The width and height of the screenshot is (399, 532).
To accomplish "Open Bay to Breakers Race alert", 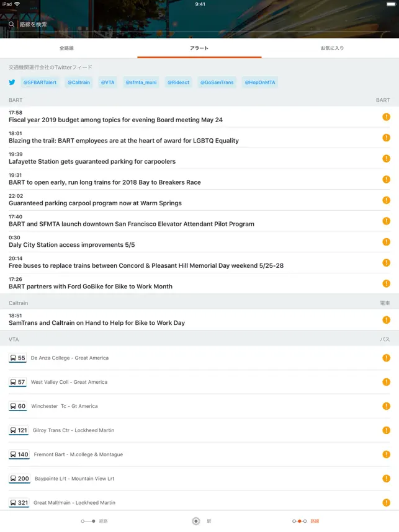I will pos(105,182).
